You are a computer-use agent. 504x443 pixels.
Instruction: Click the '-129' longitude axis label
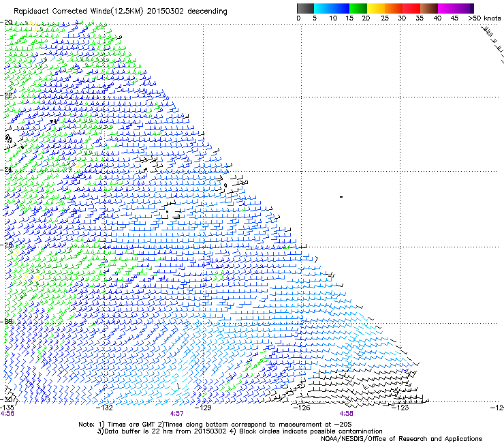203,408
